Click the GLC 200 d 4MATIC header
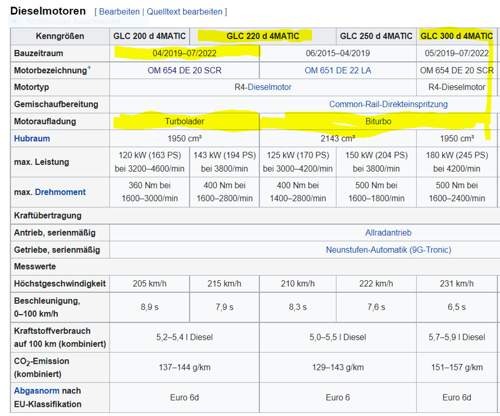Image resolution: width=500 pixels, height=416 pixels. click(149, 36)
